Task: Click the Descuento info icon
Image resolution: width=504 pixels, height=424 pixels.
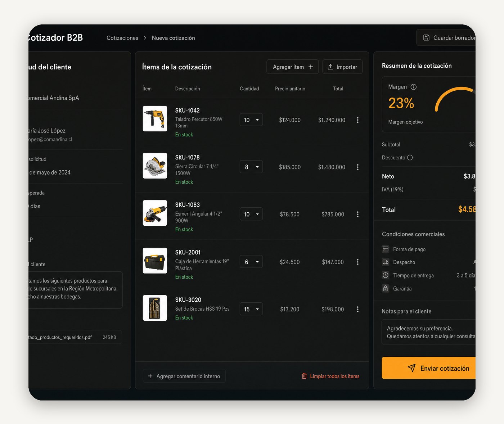Action: (410, 157)
